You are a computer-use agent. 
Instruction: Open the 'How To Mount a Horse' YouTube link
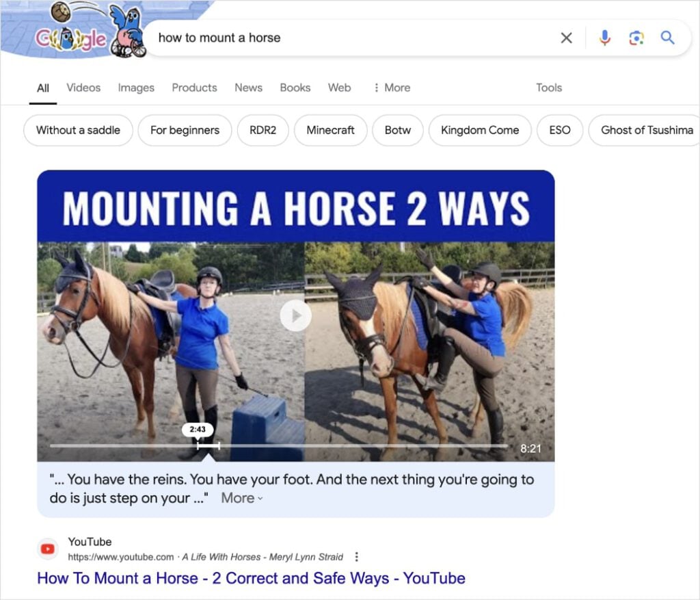[x=252, y=578]
